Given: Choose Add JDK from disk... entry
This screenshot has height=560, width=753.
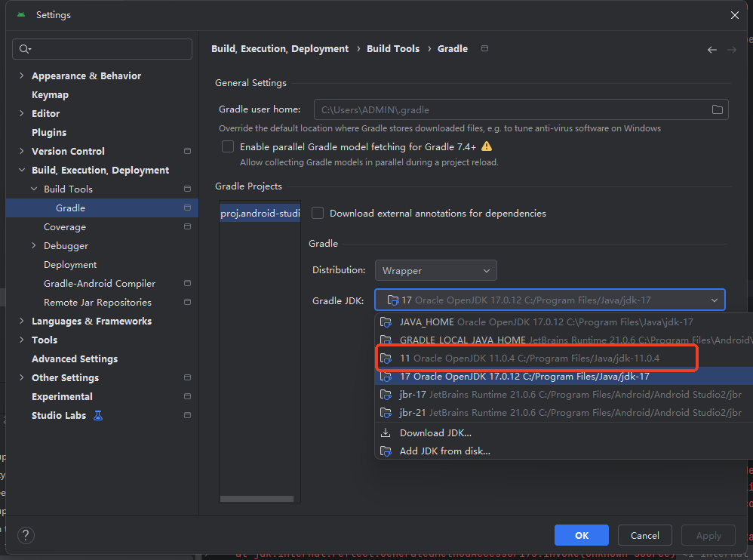Looking at the screenshot, I should click(x=564, y=451).
